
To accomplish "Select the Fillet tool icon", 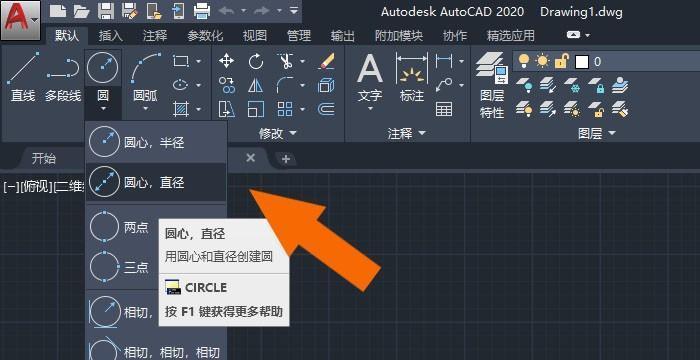I will (284, 85).
